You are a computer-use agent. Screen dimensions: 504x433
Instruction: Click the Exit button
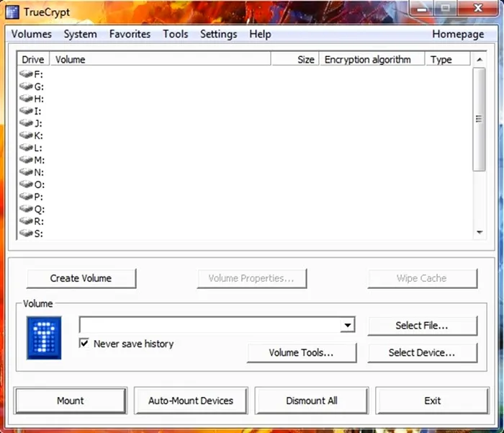[x=432, y=401]
